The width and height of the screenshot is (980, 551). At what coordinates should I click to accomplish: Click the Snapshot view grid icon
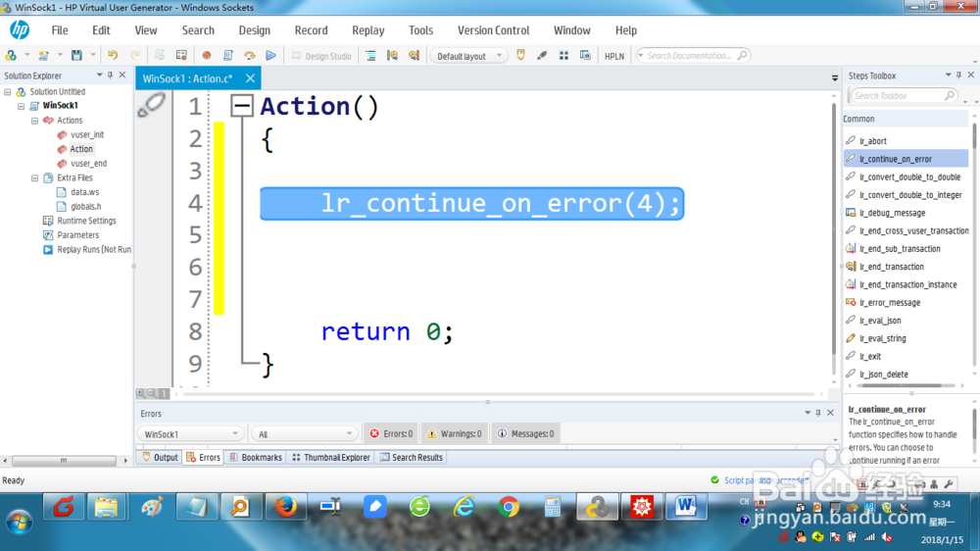pyautogui.click(x=563, y=56)
